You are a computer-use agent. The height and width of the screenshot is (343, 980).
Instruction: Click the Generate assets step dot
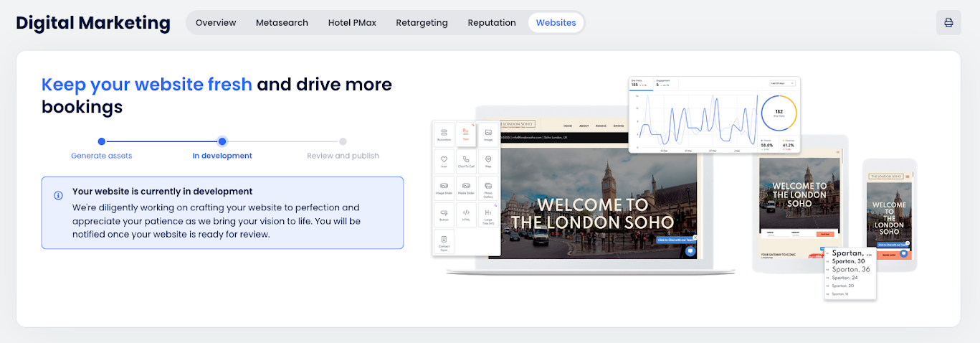point(102,141)
